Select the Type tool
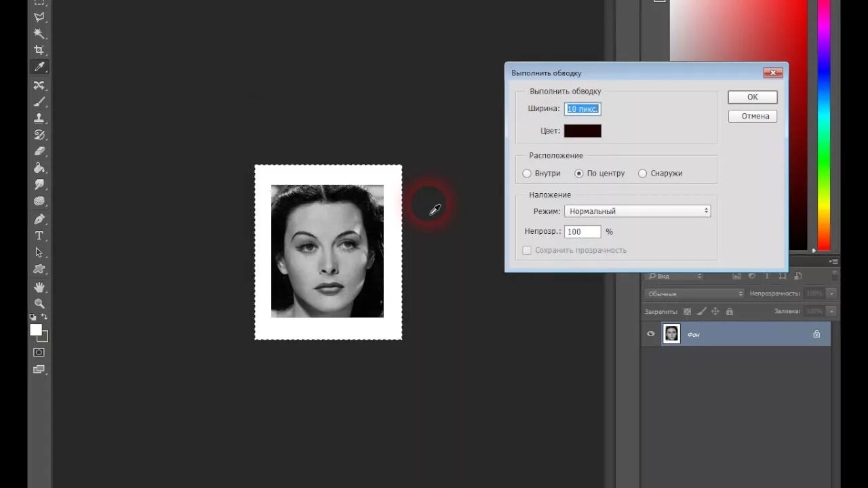 [x=39, y=236]
